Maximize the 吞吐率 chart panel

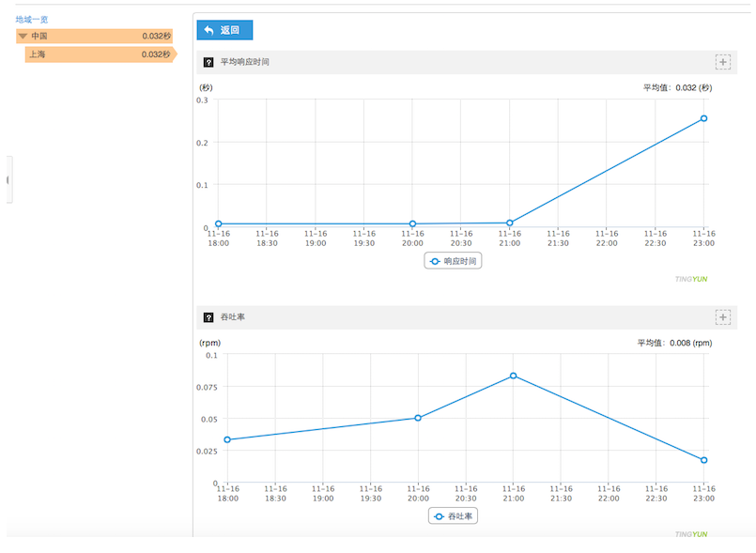pyautogui.click(x=722, y=317)
